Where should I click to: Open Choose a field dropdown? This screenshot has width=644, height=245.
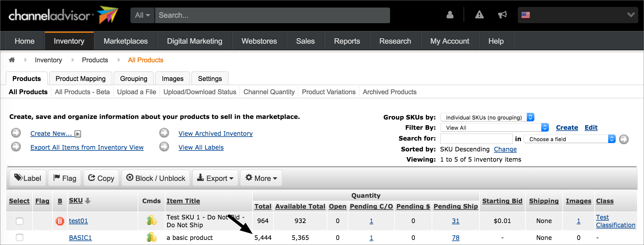coord(570,139)
